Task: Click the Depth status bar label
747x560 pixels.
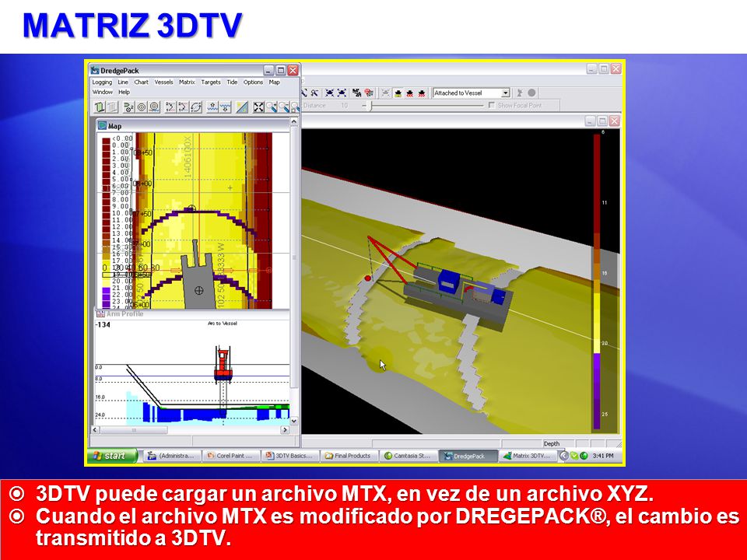Action: pos(552,444)
